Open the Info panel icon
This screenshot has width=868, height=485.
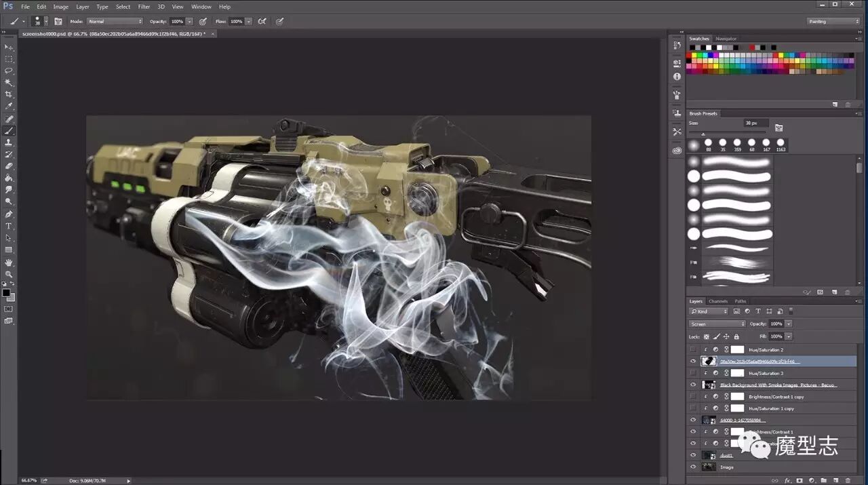(x=677, y=77)
